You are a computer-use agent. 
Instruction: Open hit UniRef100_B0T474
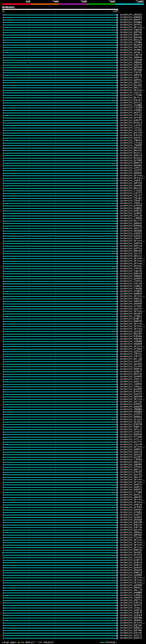pyautogui.click(x=131, y=555)
